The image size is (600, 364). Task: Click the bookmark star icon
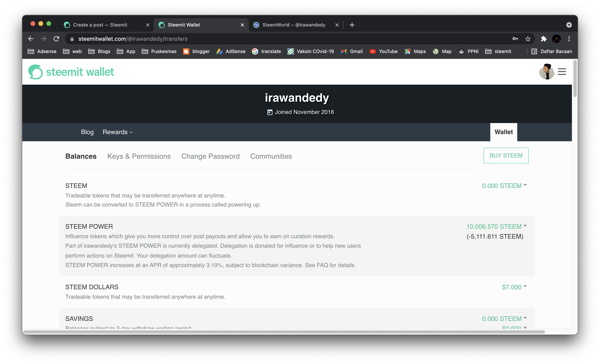point(528,39)
